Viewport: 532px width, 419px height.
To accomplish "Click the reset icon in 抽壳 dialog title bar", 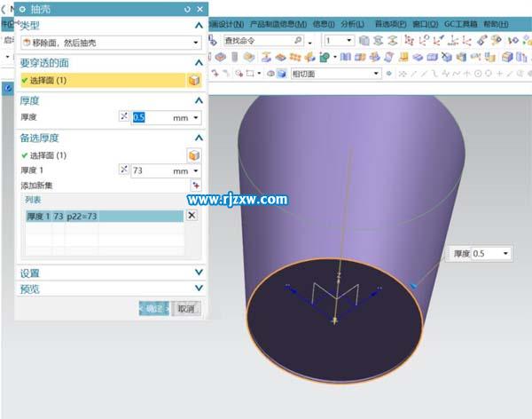I will point(187,8).
